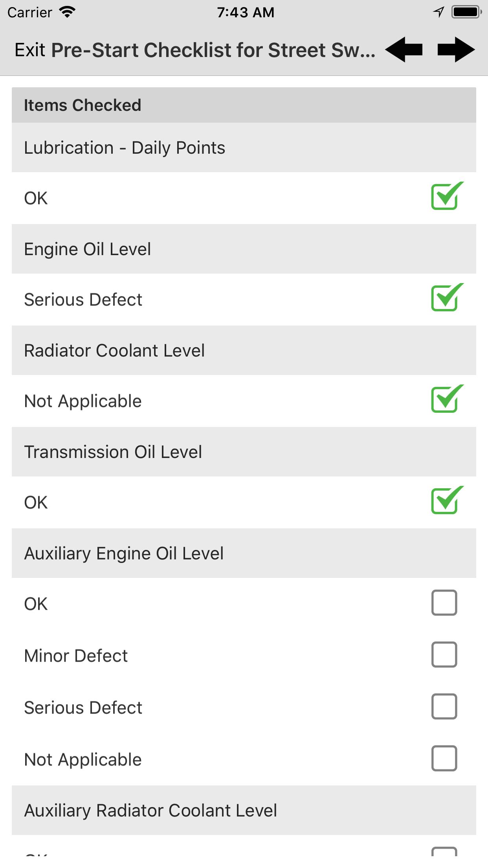
Task: Check Serious Defect for Auxiliary Engine Oil
Action: pyautogui.click(x=444, y=706)
